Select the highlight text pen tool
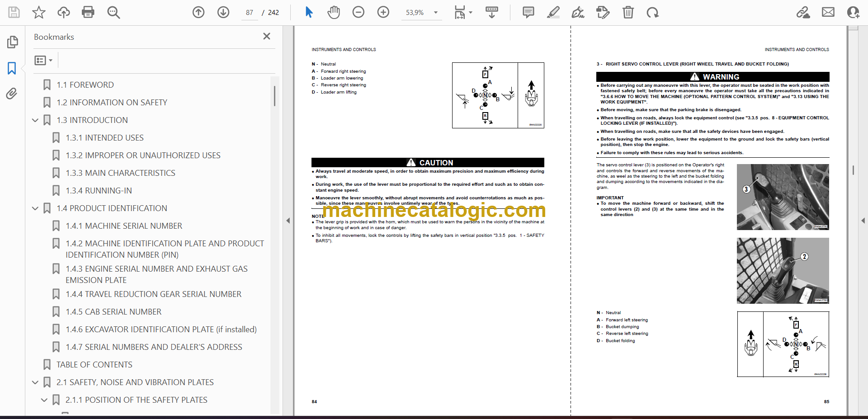 [553, 12]
